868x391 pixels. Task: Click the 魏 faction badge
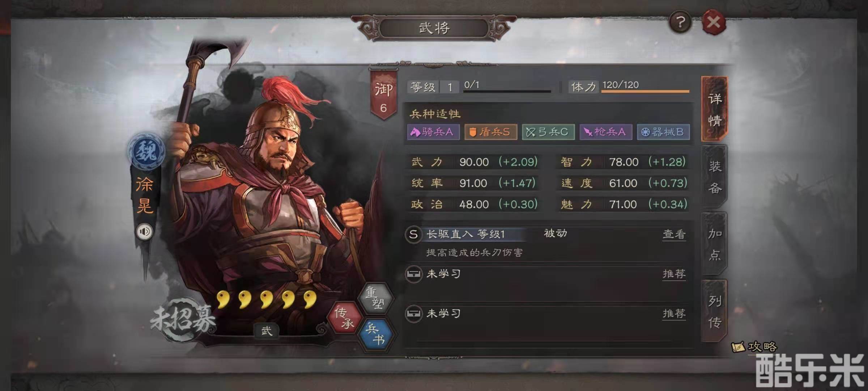(x=146, y=151)
